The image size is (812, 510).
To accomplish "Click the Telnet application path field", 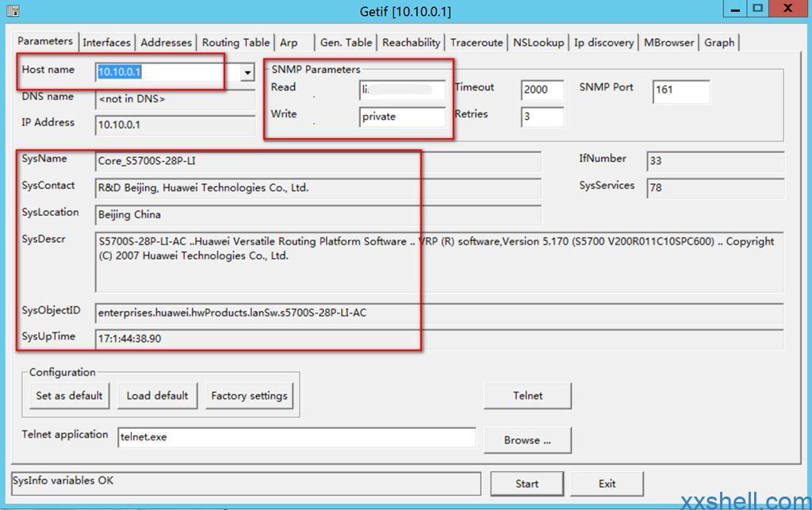I will pyautogui.click(x=297, y=437).
